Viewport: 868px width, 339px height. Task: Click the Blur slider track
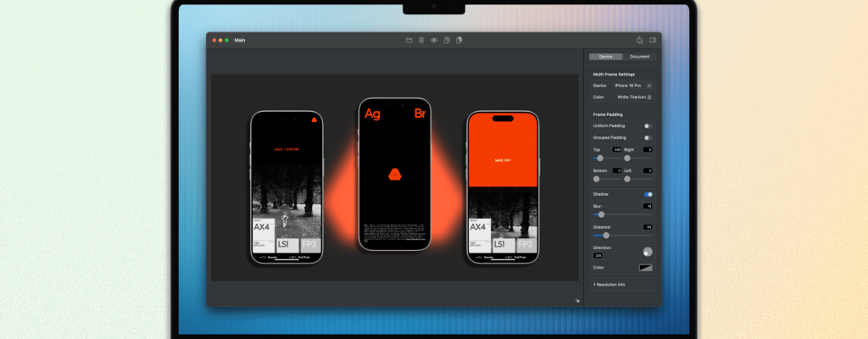pyautogui.click(x=622, y=214)
